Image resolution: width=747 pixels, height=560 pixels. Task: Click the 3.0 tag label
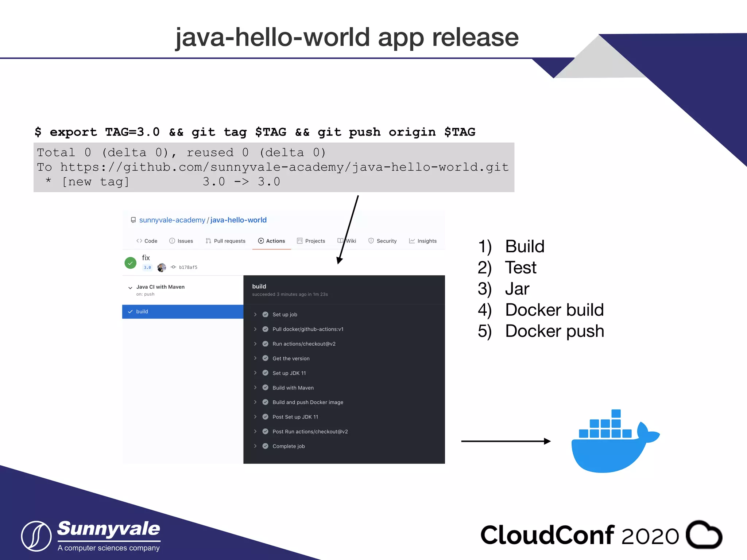coord(147,268)
